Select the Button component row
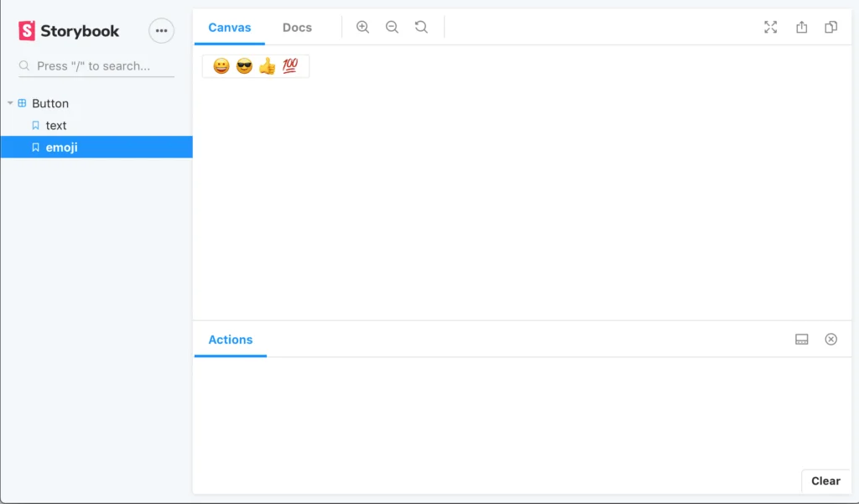This screenshot has height=504, width=859. pyautogui.click(x=96, y=103)
